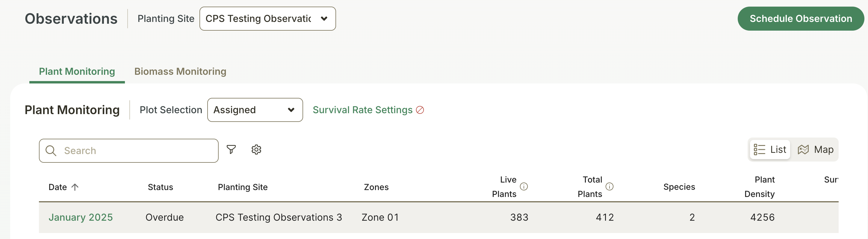This screenshot has width=868, height=239.
Task: Open table column settings gear
Action: point(256,150)
